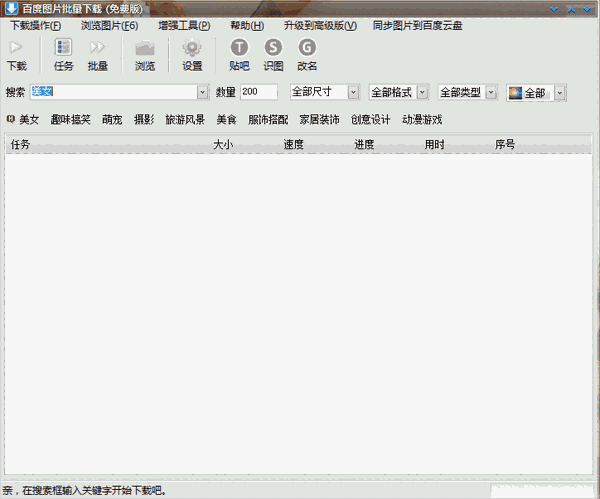The width and height of the screenshot is (600, 499).
Task: Open the 全部类型 type dropdown
Action: [491, 92]
